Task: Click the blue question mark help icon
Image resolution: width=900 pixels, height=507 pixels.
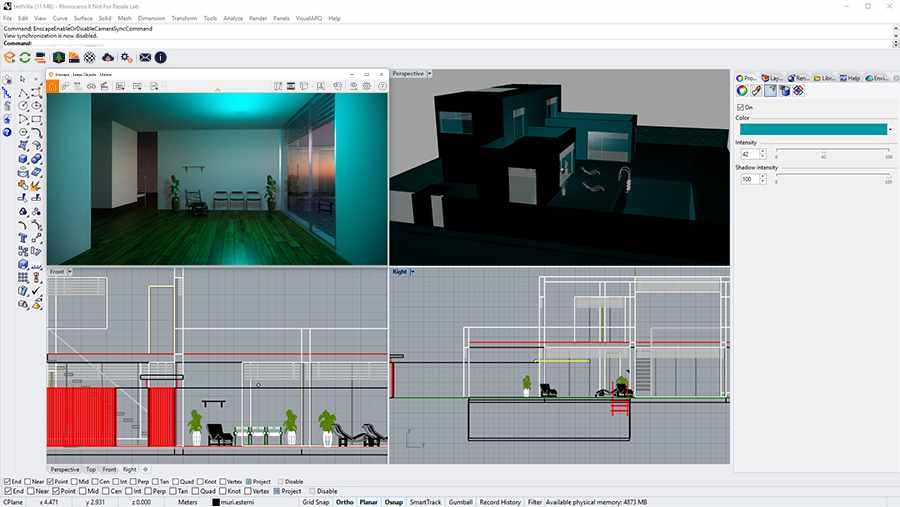Action: coord(7,132)
